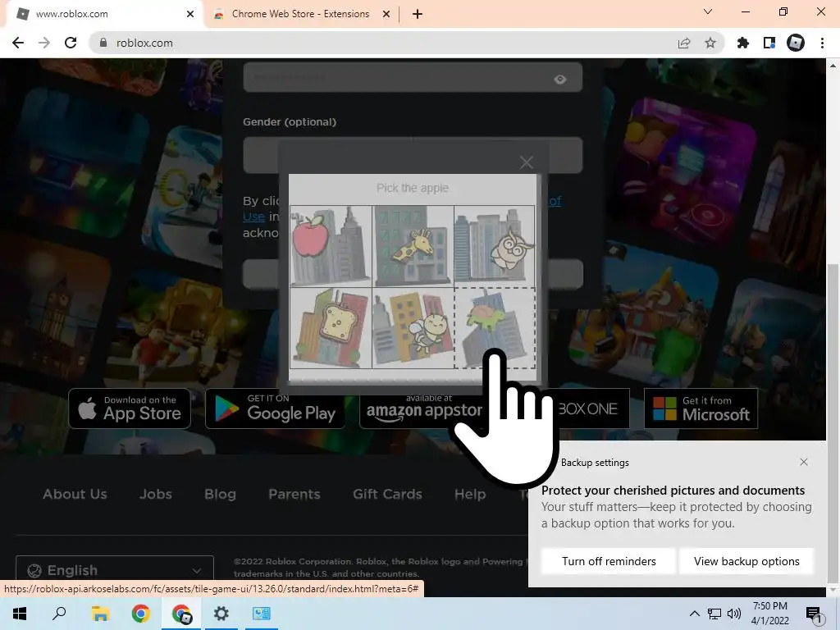Open the Chrome profile avatar
This screenshot has height=630, width=840.
coord(796,43)
